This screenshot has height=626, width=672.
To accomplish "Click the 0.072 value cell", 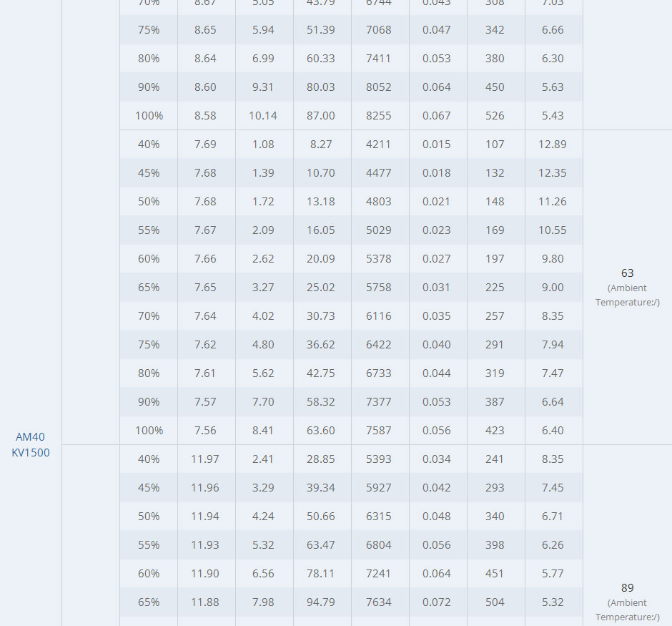I will tap(437, 602).
